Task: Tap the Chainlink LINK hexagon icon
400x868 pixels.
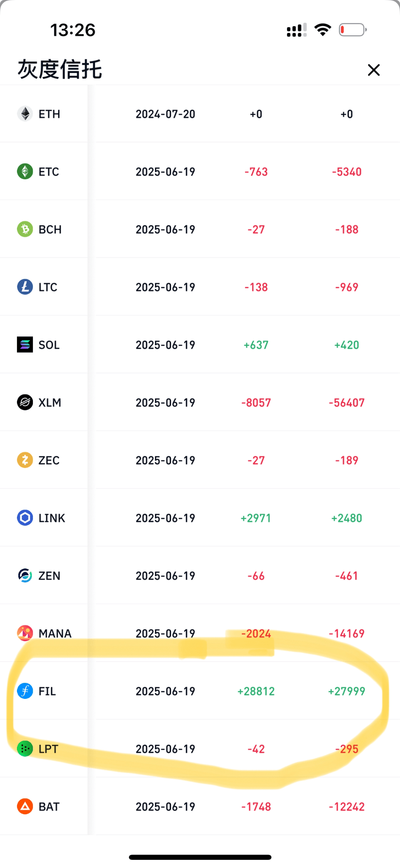Action: (25, 518)
